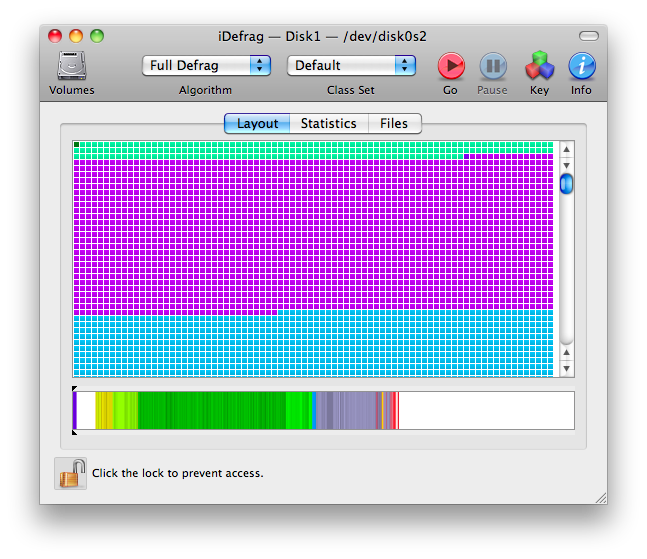Click the red close window button
The height and width of the screenshot is (559, 647).
(x=55, y=36)
